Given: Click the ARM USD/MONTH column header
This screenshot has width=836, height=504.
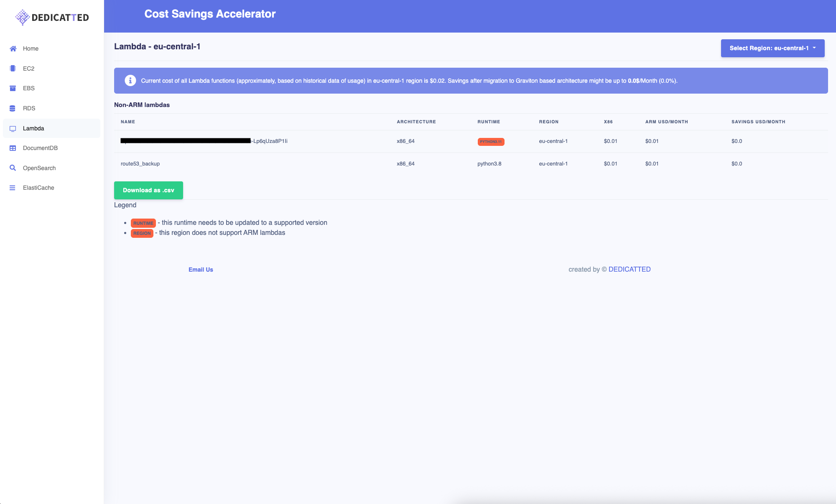Looking at the screenshot, I should (666, 122).
